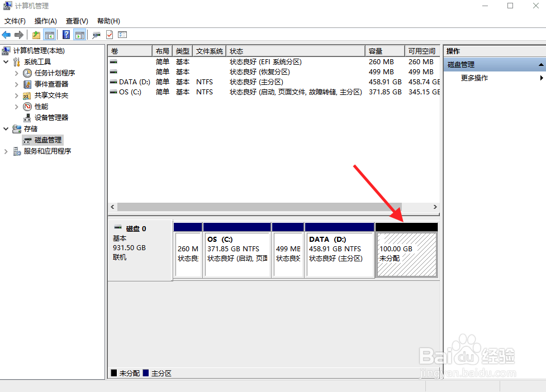546x392 pixels.
Task: Click 更多操作 in the actions pane
Action: 474,78
